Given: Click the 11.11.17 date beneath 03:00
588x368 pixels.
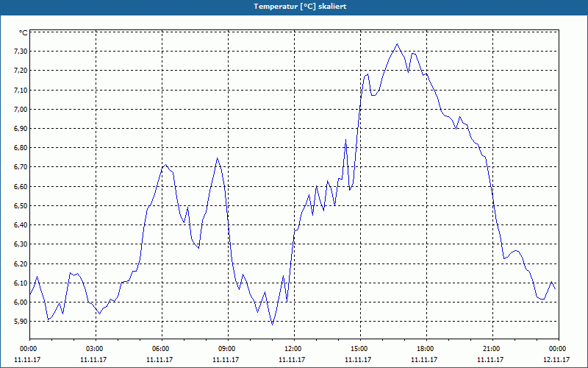Looking at the screenshot, I should click(x=93, y=359).
